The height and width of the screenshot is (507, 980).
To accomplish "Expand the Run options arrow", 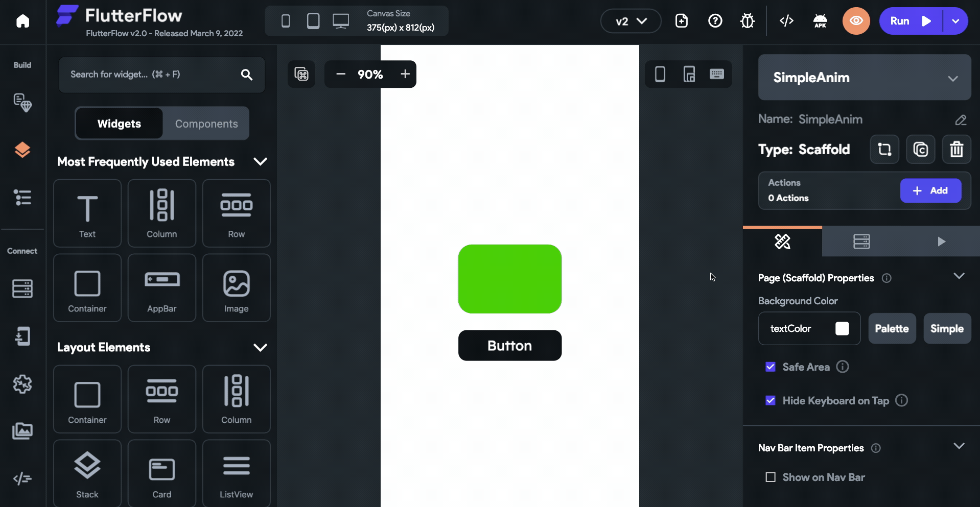I will click(x=955, y=21).
